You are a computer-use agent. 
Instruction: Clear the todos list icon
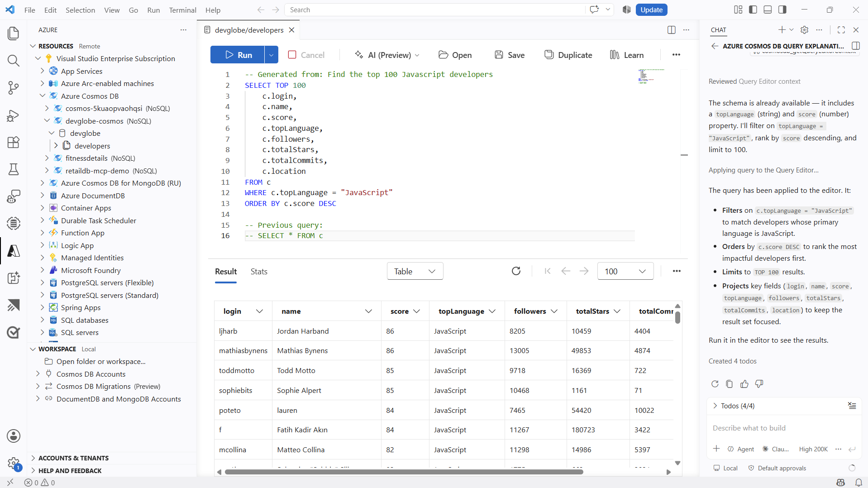(x=852, y=406)
